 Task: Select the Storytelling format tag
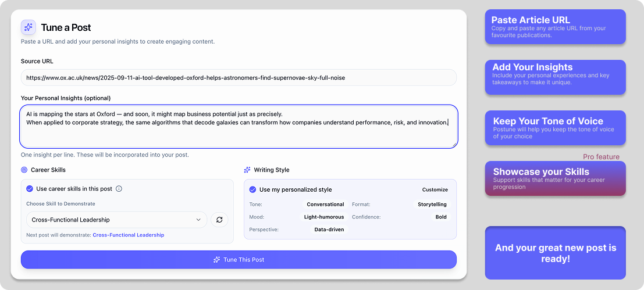click(432, 205)
